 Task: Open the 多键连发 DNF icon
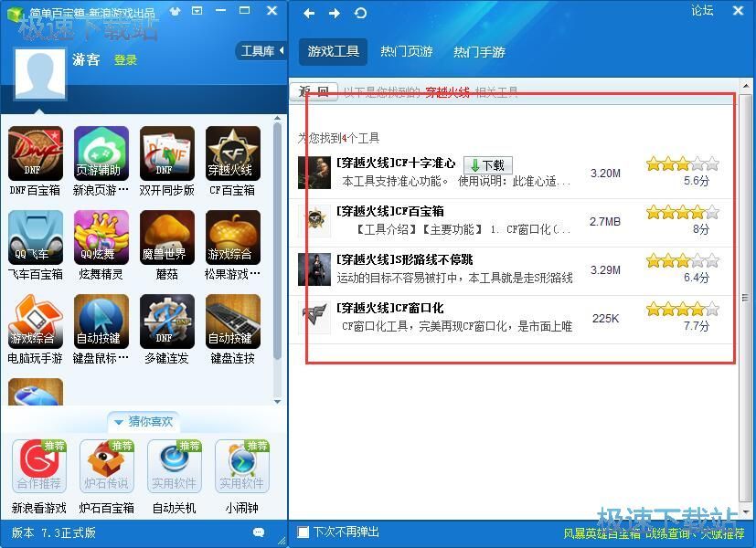[x=166, y=321]
